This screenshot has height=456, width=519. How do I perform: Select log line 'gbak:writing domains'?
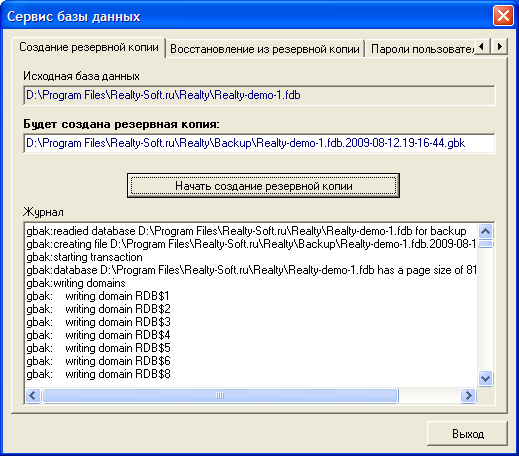click(76, 283)
